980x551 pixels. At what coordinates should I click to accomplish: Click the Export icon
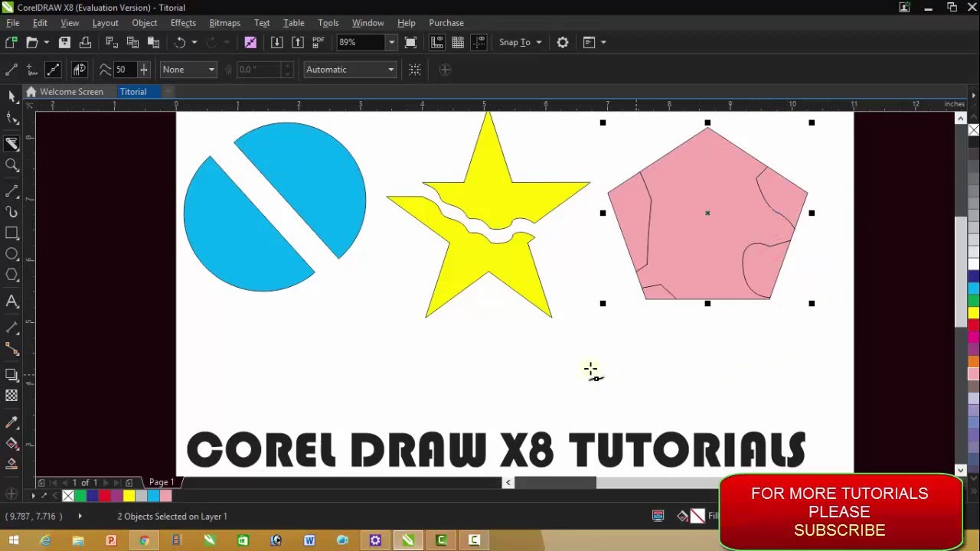tap(298, 42)
